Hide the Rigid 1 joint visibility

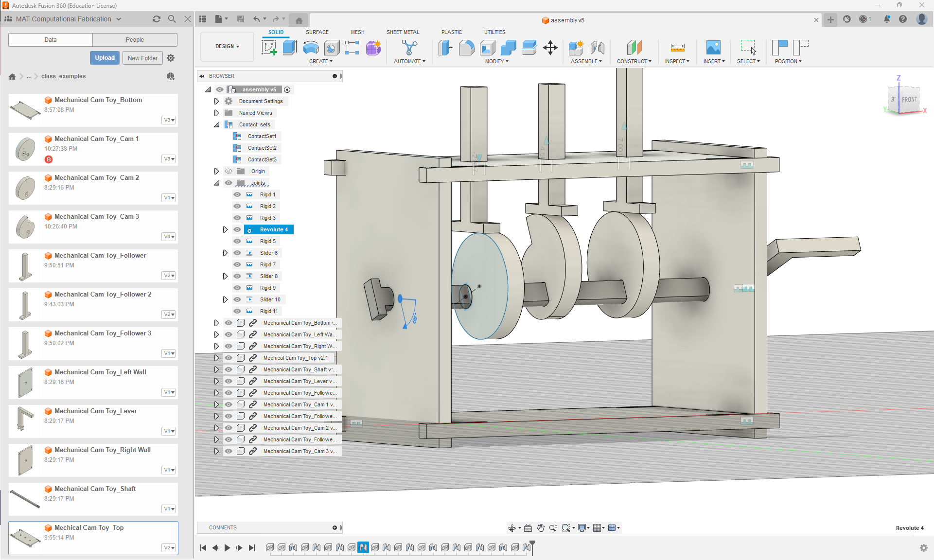pos(237,194)
